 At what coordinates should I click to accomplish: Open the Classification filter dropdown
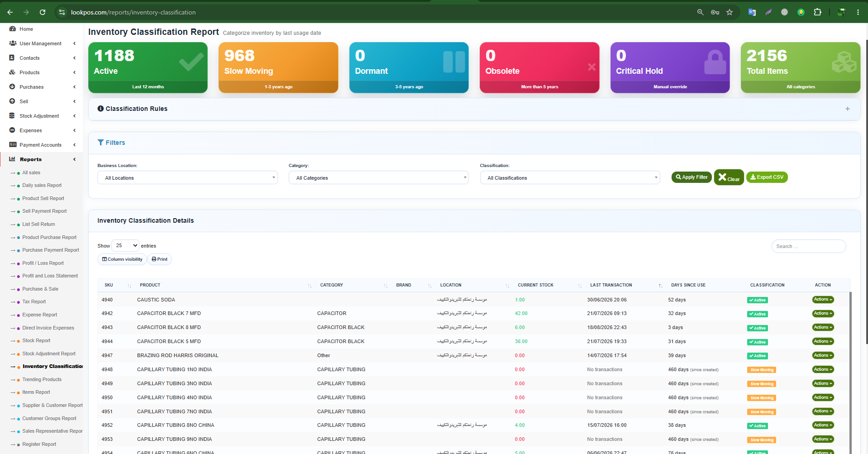[570, 178]
